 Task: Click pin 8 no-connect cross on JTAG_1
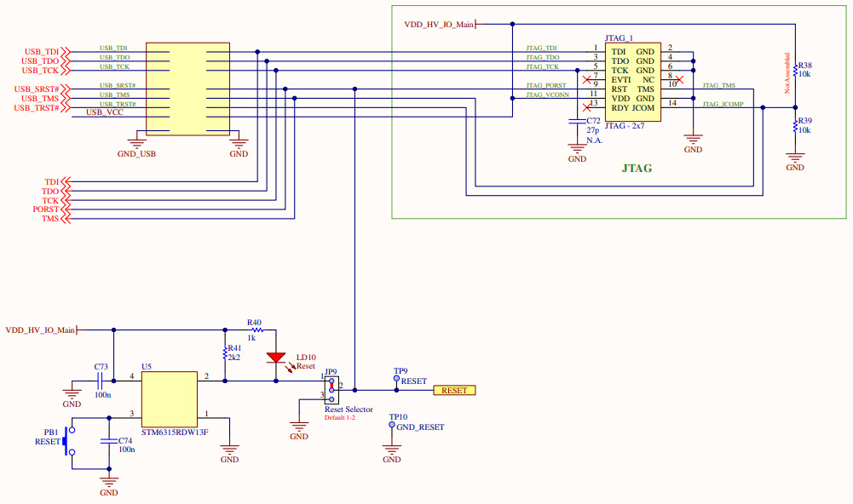coord(680,79)
